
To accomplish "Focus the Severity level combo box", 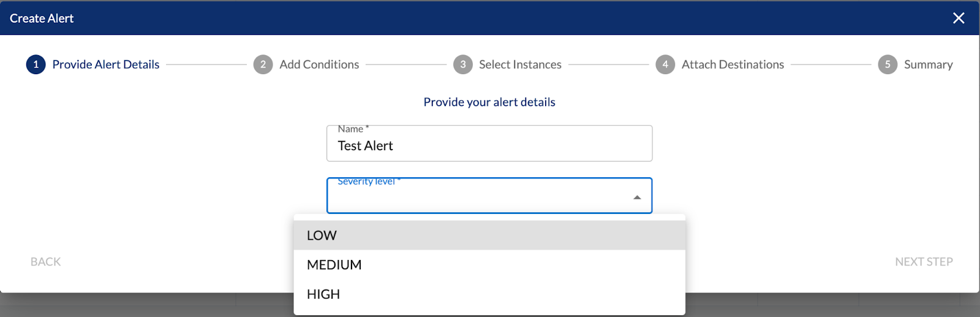I will 489,196.
